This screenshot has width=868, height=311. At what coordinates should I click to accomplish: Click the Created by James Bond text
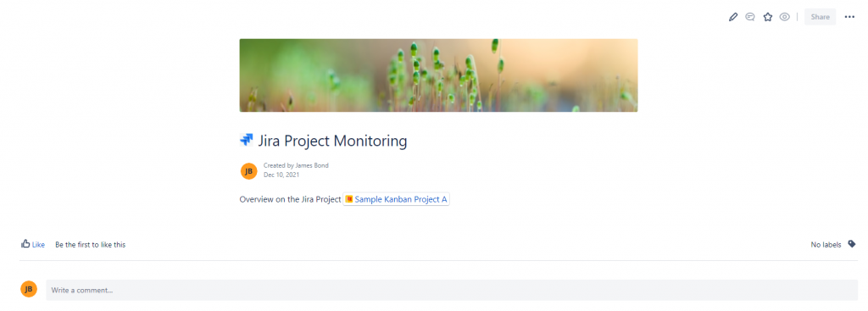296,165
